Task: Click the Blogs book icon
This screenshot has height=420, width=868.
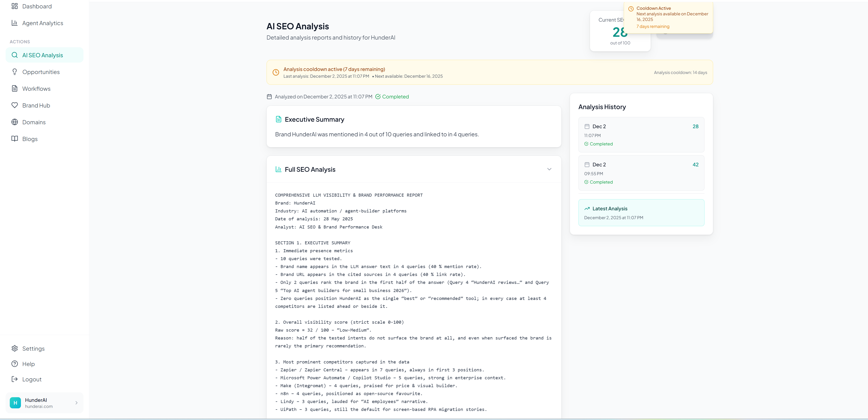Action: click(x=15, y=138)
